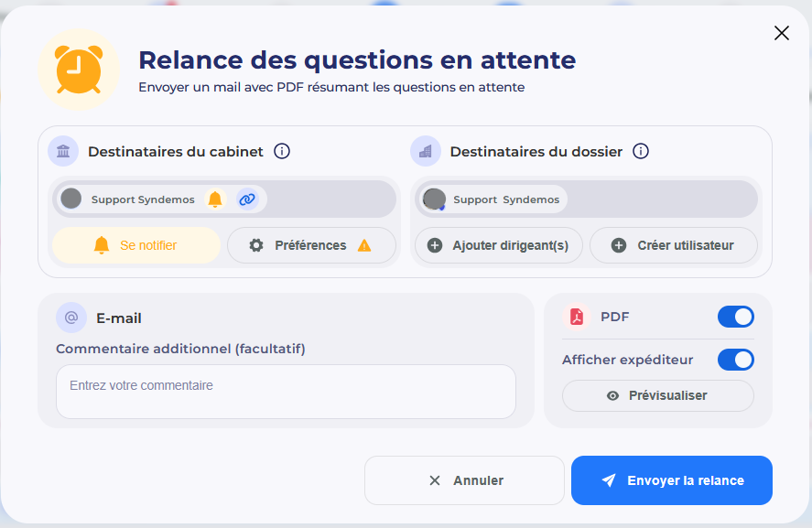
Task: Click the cabinet building icon
Action: pyautogui.click(x=63, y=151)
